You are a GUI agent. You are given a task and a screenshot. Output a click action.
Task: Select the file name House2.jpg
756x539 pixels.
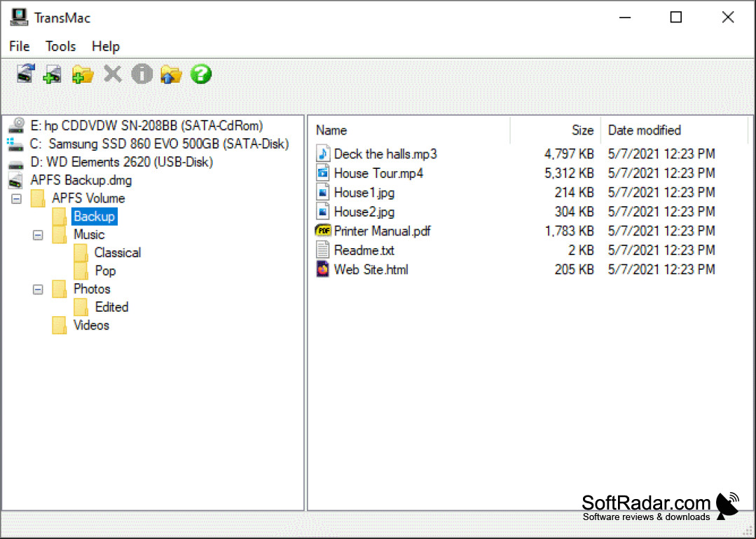pyautogui.click(x=364, y=212)
